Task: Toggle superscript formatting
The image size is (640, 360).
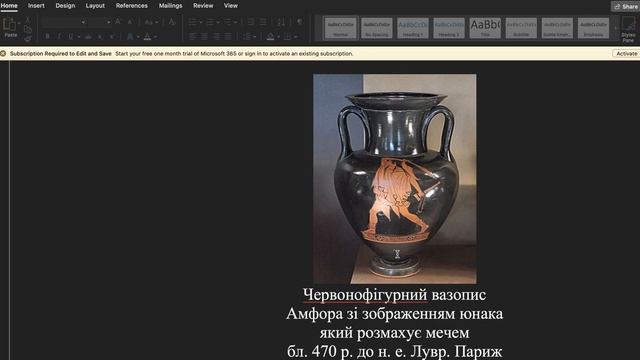Action: click(x=112, y=37)
